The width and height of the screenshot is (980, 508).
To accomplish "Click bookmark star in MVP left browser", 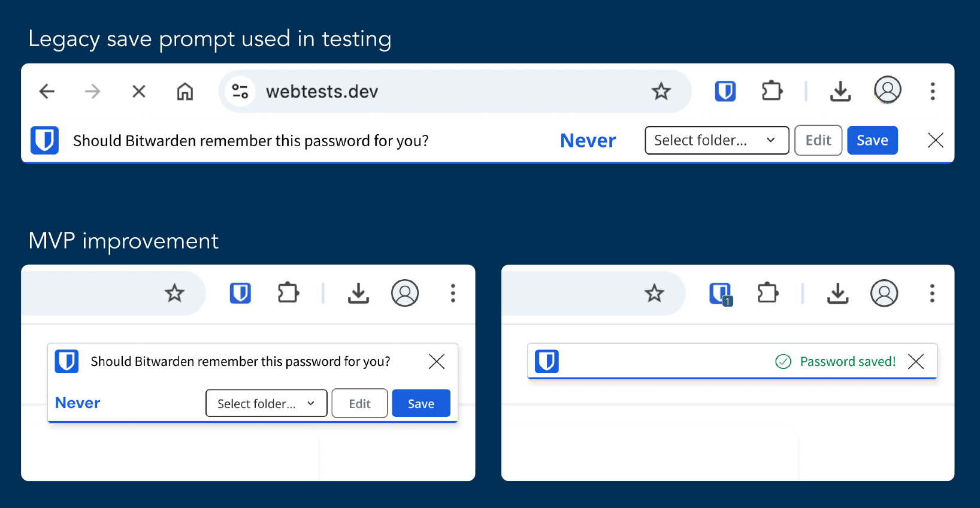I will (x=174, y=293).
